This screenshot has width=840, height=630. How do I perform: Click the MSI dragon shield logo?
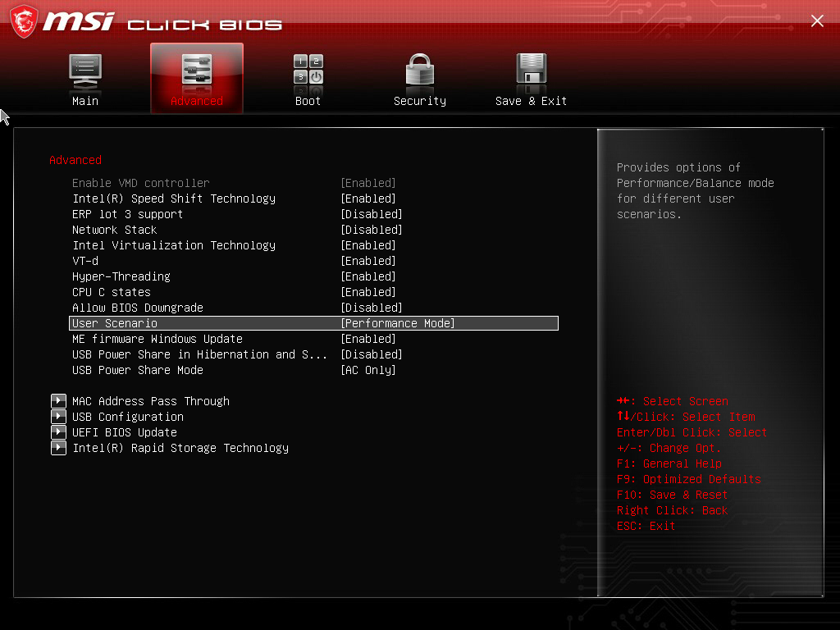pos(24,21)
